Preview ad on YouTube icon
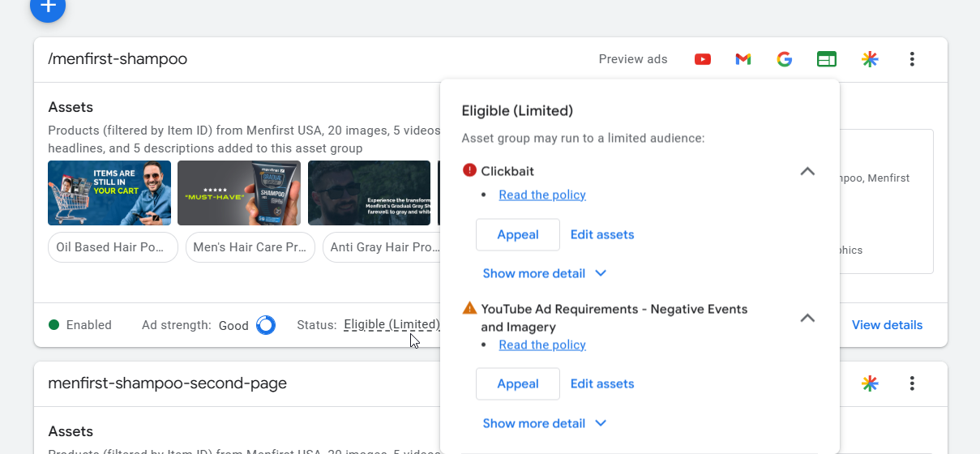 click(703, 59)
